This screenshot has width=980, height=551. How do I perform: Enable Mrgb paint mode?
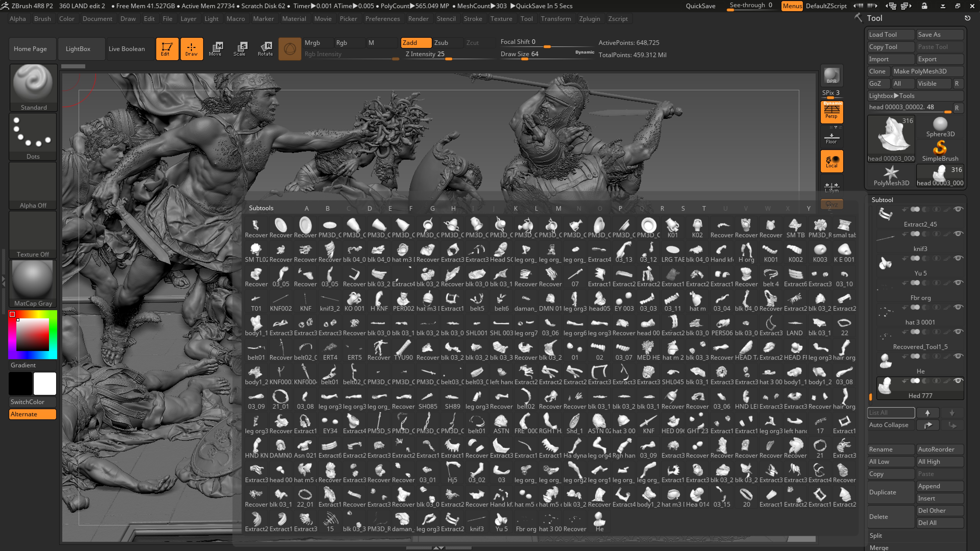click(x=318, y=43)
